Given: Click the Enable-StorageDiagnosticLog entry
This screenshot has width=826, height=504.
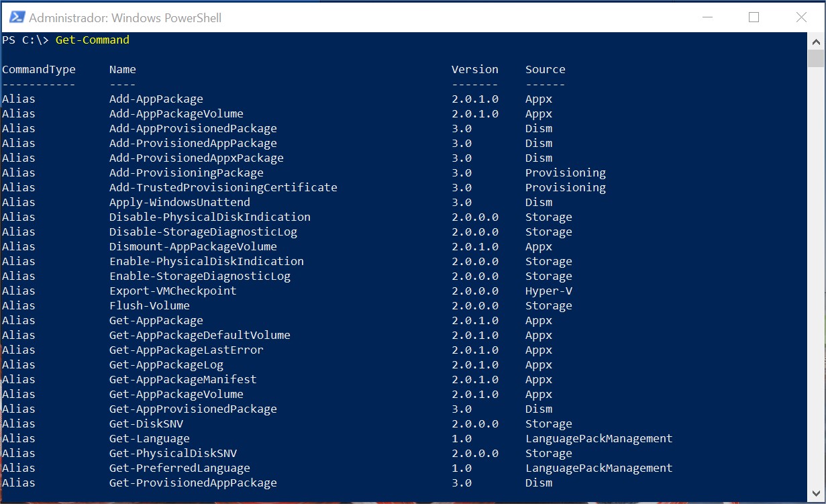Looking at the screenshot, I should [200, 276].
